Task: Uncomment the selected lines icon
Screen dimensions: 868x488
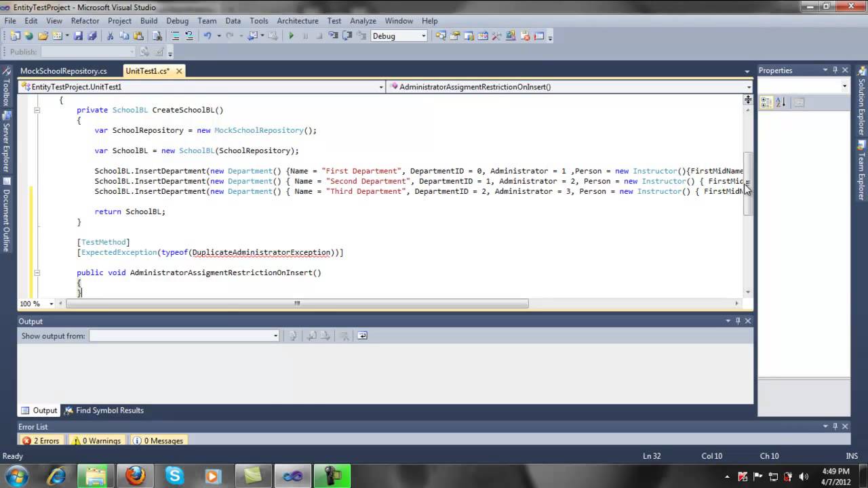Action: coord(189,36)
